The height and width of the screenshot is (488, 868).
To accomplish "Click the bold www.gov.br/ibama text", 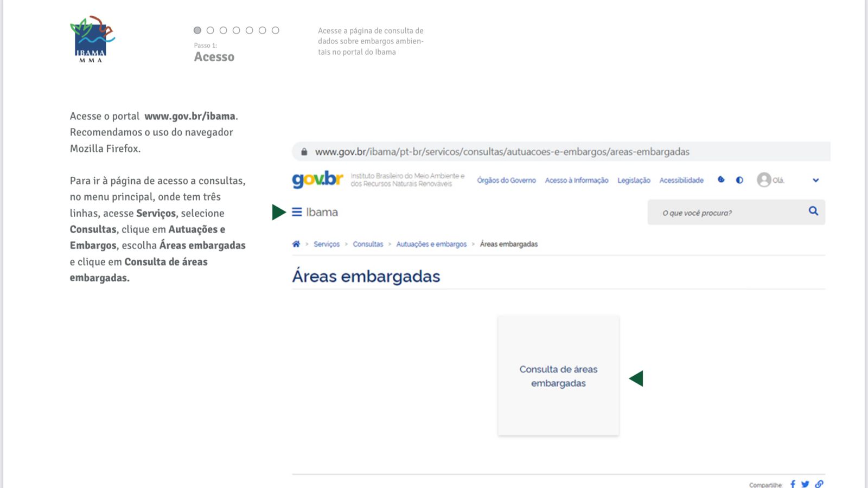I will (x=190, y=116).
